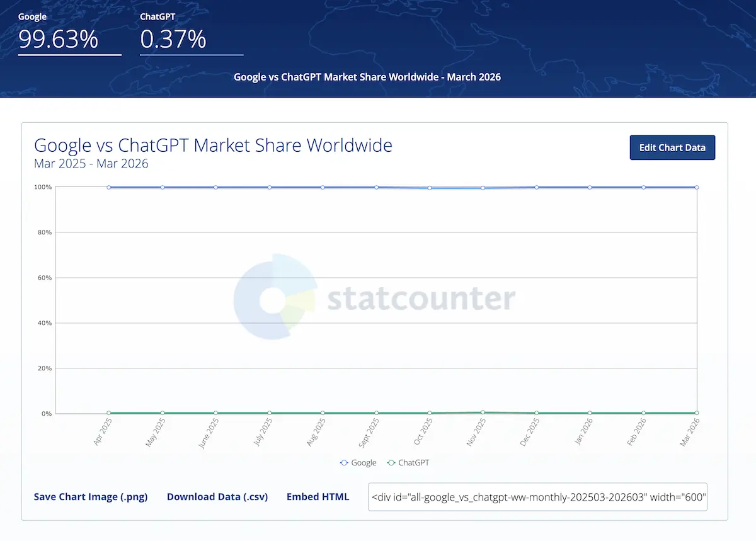This screenshot has height=541, width=756.
Task: Click the statcounter pie logo watermark
Action: pos(275,297)
